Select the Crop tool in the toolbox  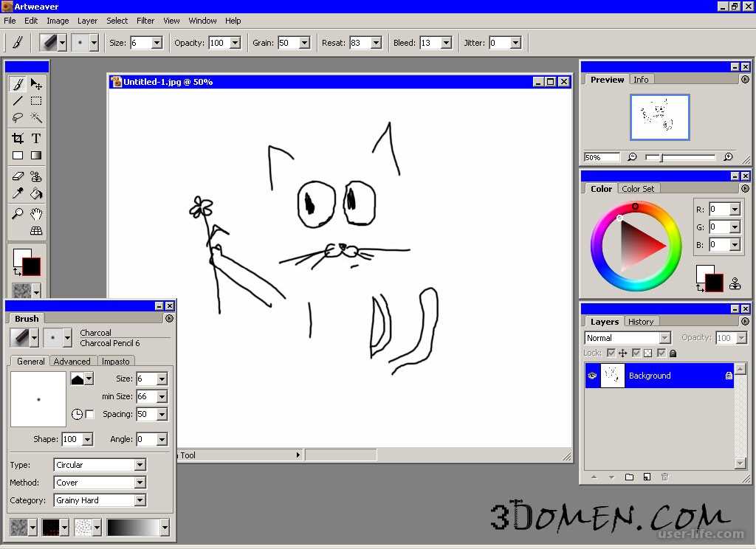coord(18,138)
